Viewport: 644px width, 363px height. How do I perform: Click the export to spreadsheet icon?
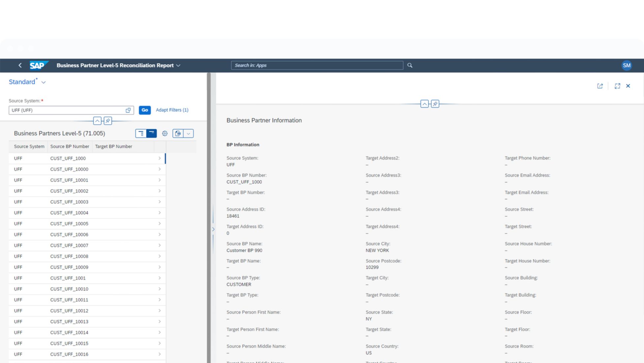click(178, 133)
